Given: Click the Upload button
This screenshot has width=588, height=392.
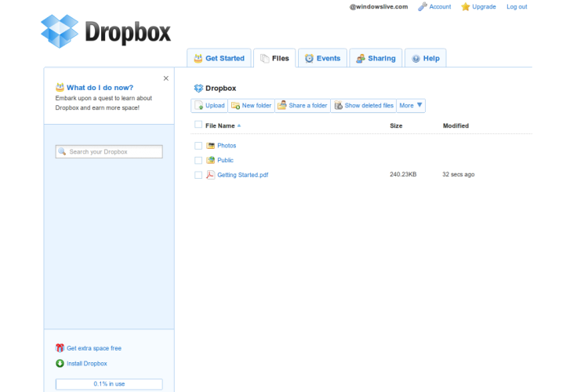Looking at the screenshot, I should pyautogui.click(x=209, y=105).
